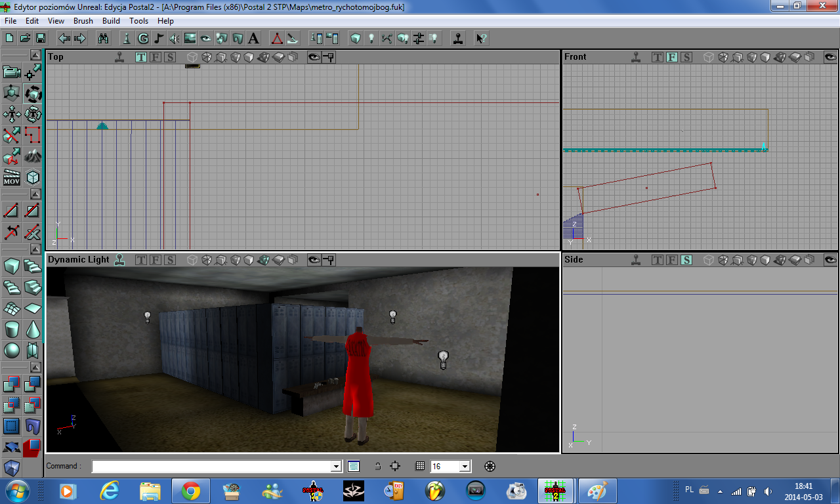Build a Sheet brush from toolbox
Viewport: 840px width, 504px height.
[33, 308]
